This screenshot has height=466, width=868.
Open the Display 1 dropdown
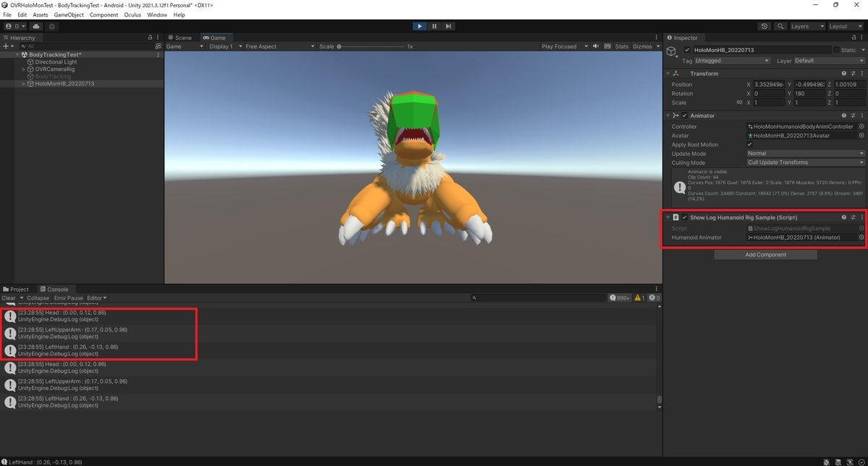[225, 46]
